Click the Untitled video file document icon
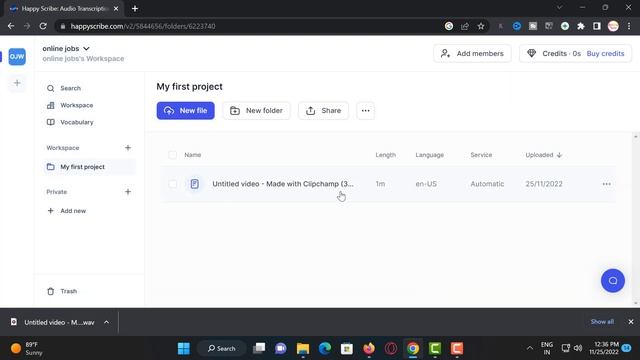 pyautogui.click(x=195, y=184)
